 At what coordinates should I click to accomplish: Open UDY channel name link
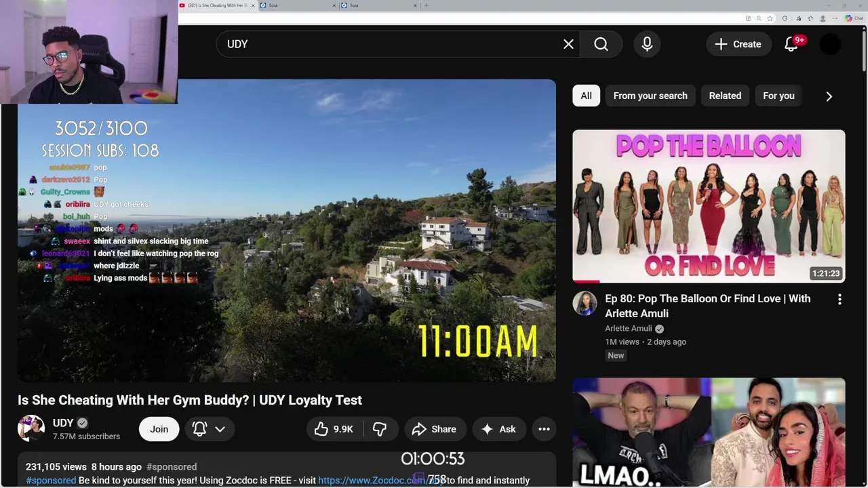click(63, 423)
